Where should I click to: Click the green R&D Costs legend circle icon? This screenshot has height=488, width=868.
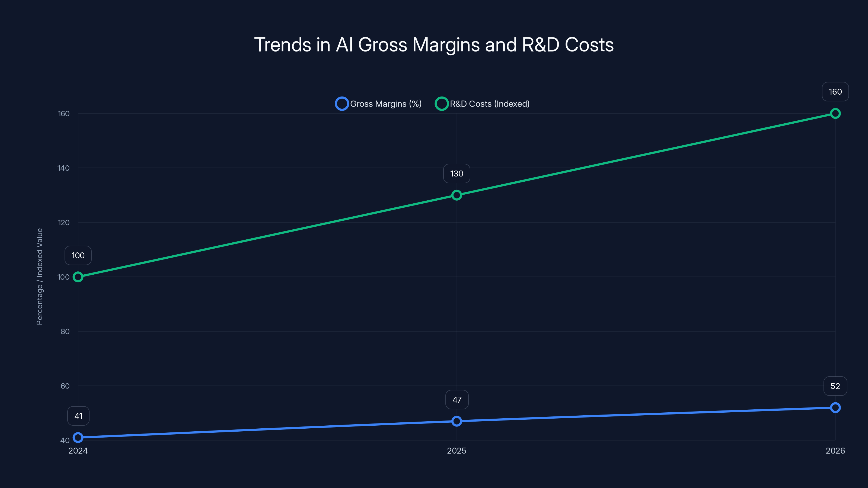(442, 104)
